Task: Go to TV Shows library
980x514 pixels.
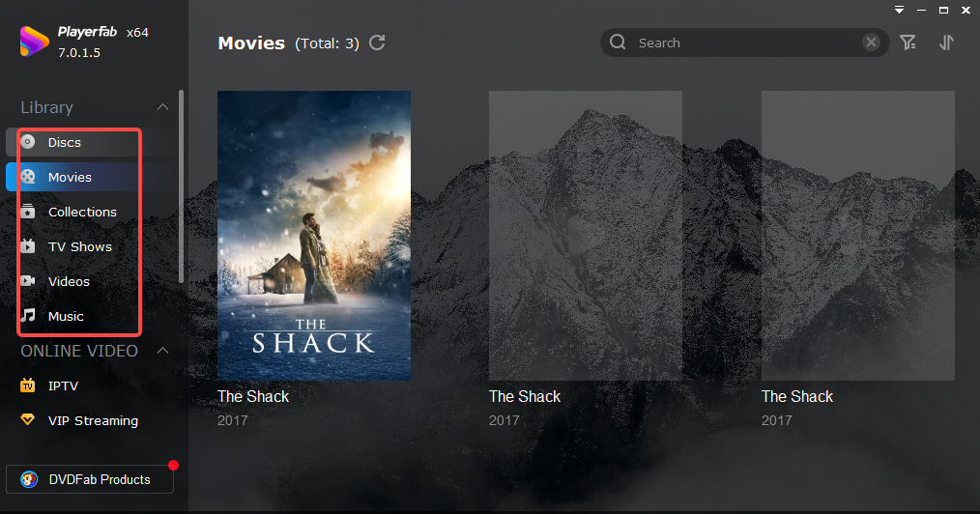Action: pos(79,246)
